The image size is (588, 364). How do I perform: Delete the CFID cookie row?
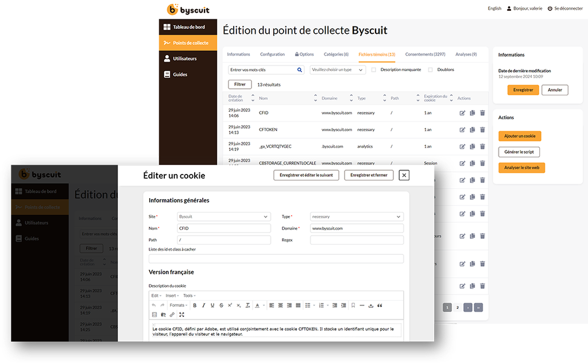tap(482, 113)
